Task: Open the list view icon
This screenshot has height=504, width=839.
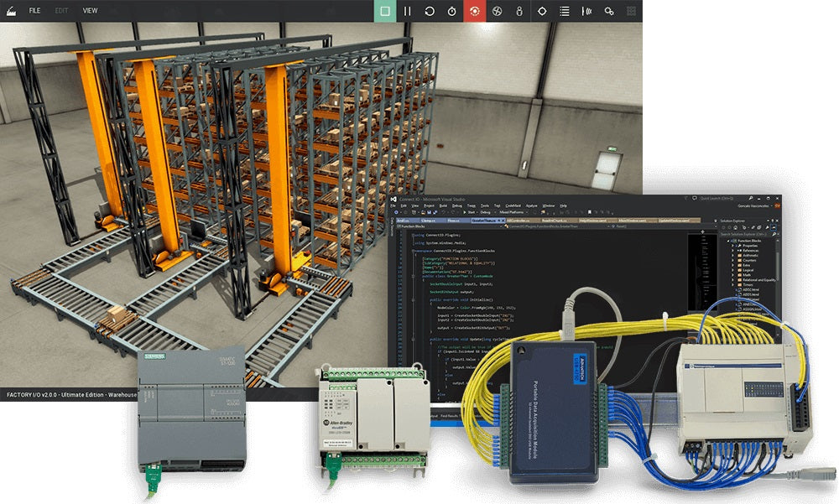Action: [x=565, y=11]
